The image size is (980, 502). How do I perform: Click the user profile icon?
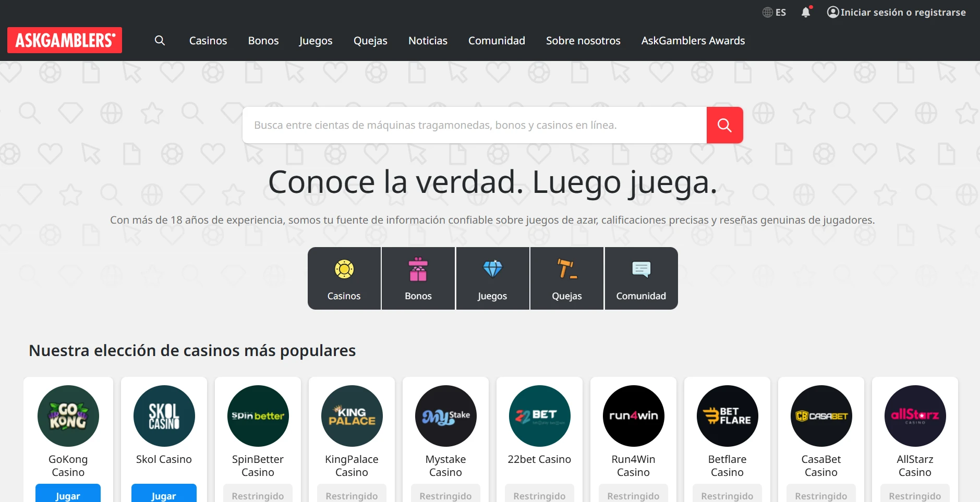click(x=833, y=12)
